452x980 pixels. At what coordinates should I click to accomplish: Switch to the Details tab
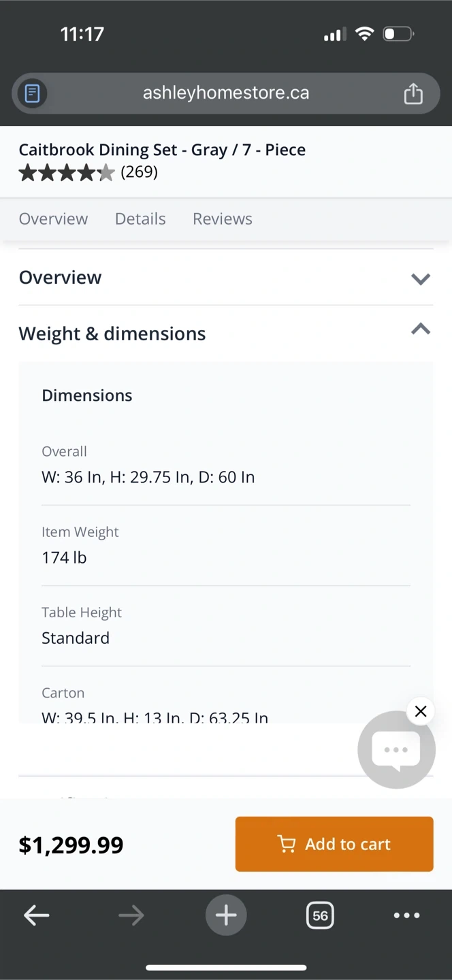[x=140, y=218]
